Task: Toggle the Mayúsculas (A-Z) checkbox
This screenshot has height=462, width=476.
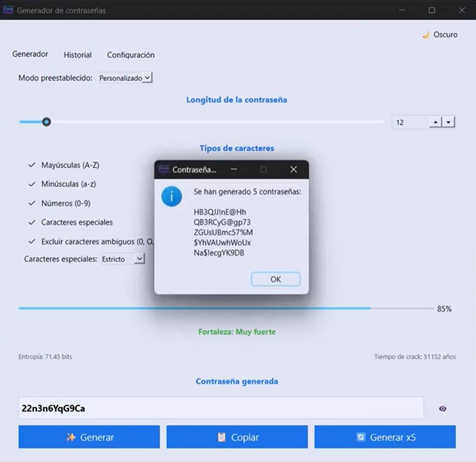Action: point(32,165)
